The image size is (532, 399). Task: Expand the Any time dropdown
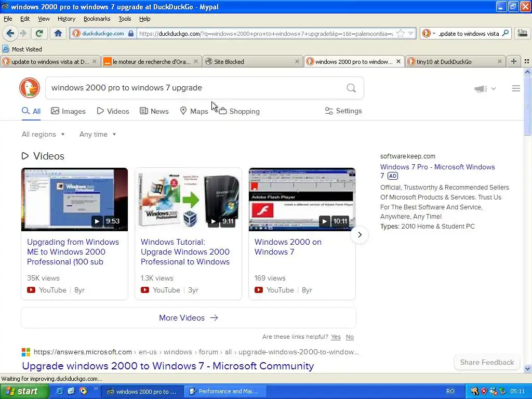pos(98,134)
